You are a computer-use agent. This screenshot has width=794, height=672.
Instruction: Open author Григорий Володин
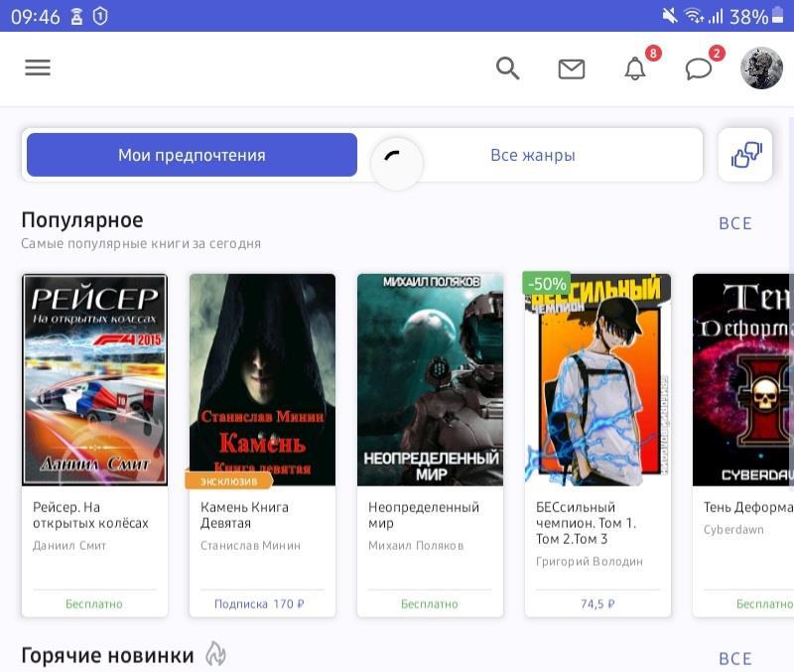point(590,562)
